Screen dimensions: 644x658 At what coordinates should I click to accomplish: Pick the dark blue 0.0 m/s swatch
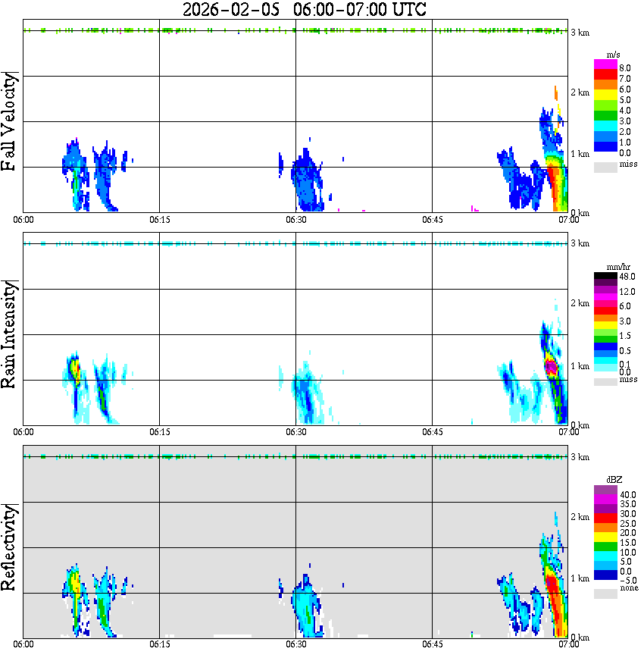[x=605, y=146]
